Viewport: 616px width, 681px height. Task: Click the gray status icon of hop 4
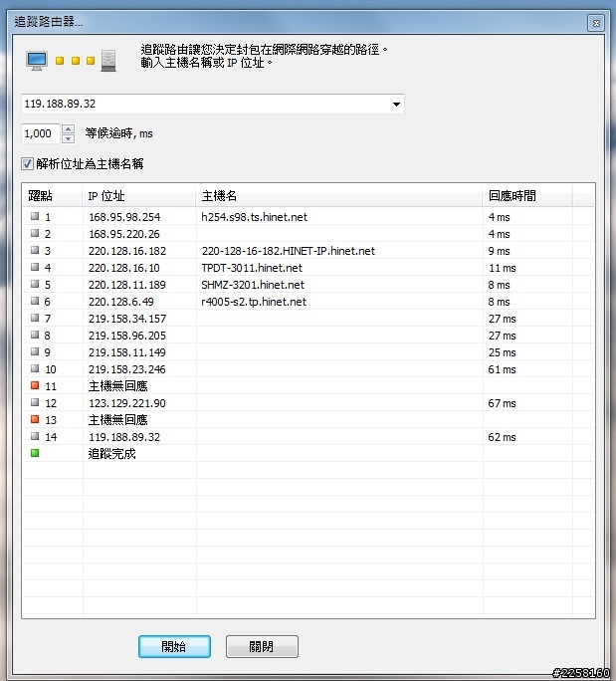pyautogui.click(x=35, y=267)
